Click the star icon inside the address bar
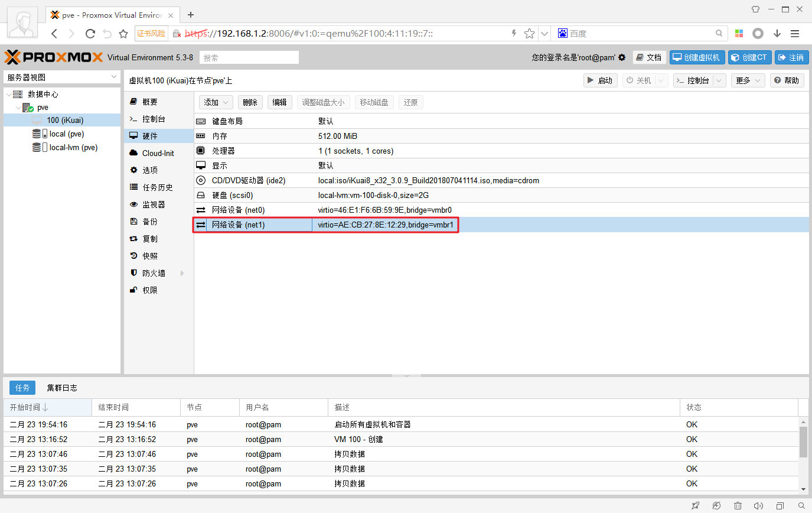Image resolution: width=812 pixels, height=513 pixels. pos(529,34)
